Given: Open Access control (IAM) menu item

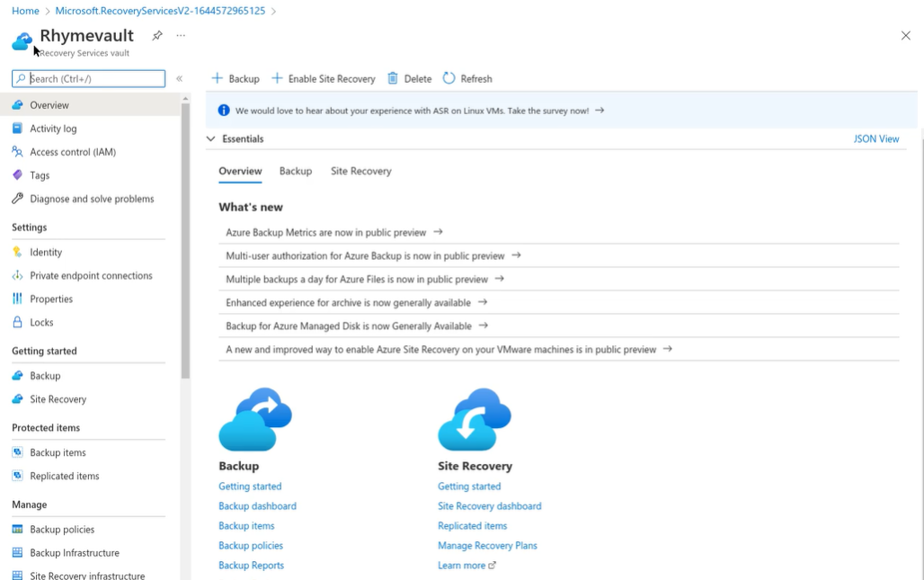Looking at the screenshot, I should (x=90, y=151).
